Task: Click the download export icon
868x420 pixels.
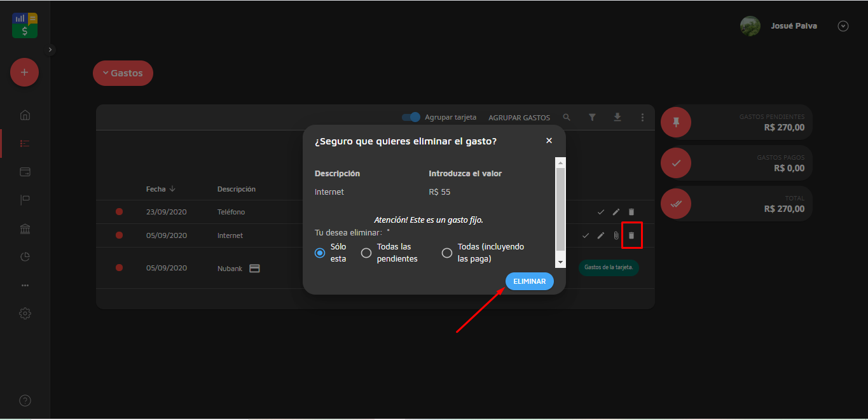Action: click(x=617, y=118)
